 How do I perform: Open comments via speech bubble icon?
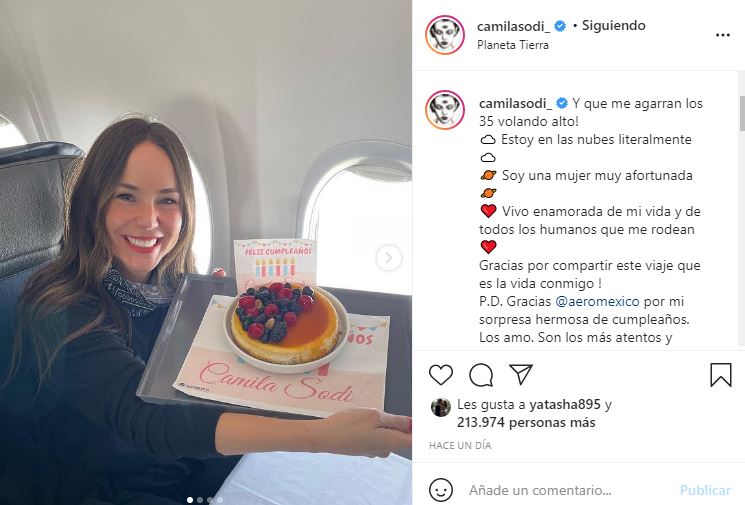481,375
